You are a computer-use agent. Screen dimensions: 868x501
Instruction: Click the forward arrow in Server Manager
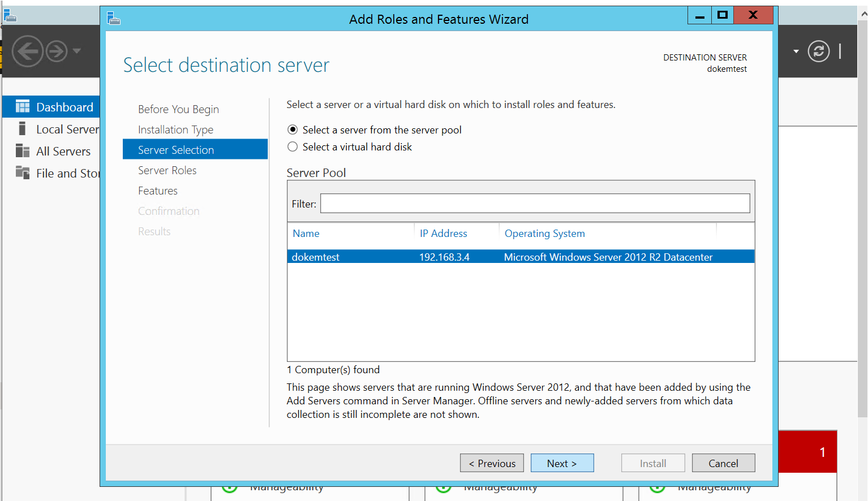pos(56,51)
